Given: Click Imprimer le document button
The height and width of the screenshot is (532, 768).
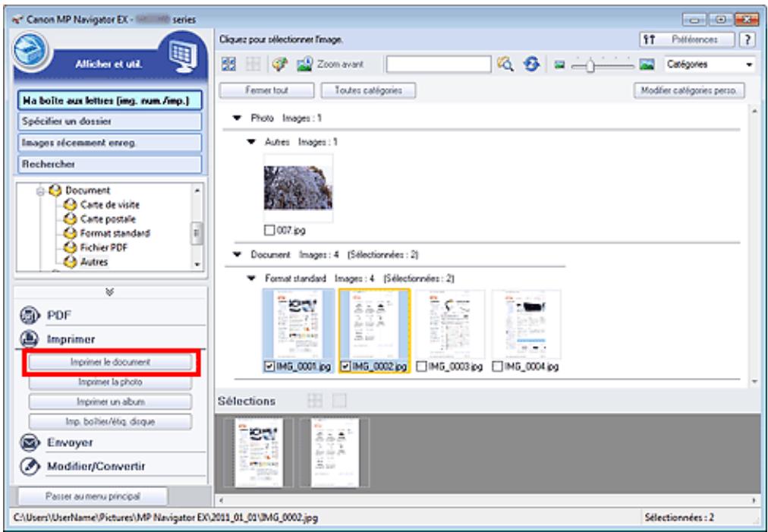Looking at the screenshot, I should tap(110, 362).
